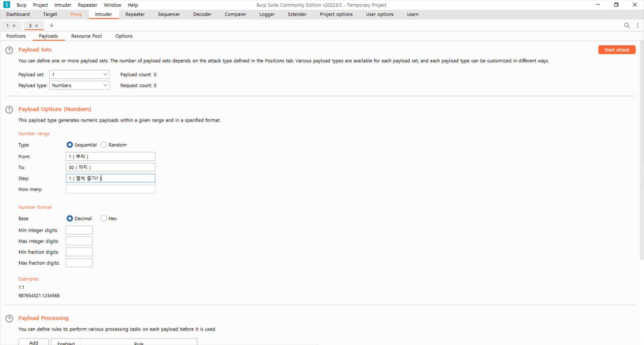Switch to the Extender tab
644x345 pixels.
click(x=297, y=14)
